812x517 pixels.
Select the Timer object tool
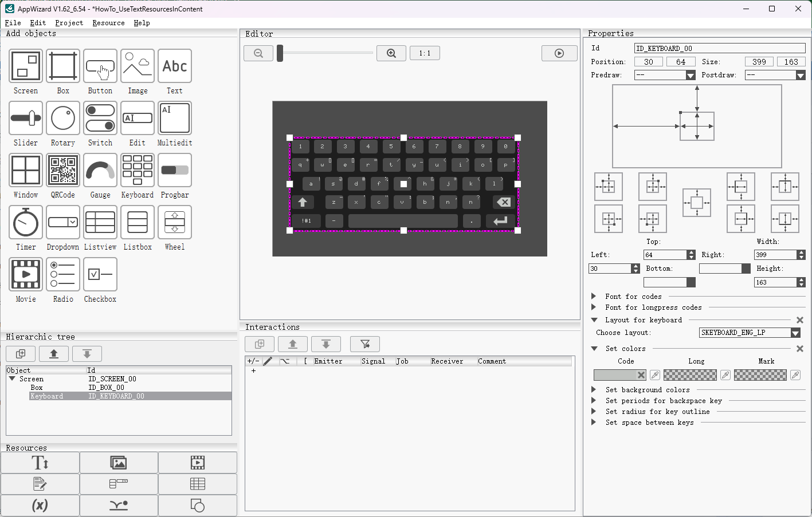click(25, 222)
